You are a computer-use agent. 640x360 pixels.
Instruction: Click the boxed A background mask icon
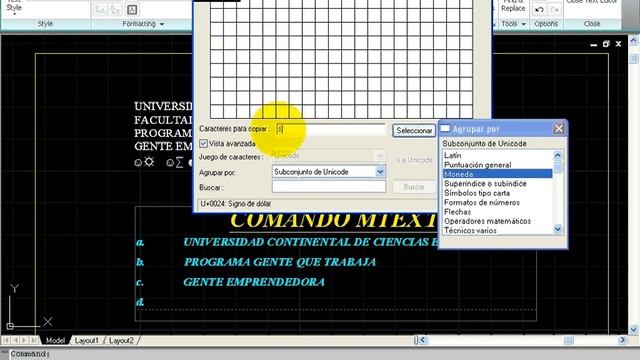[131, 10]
